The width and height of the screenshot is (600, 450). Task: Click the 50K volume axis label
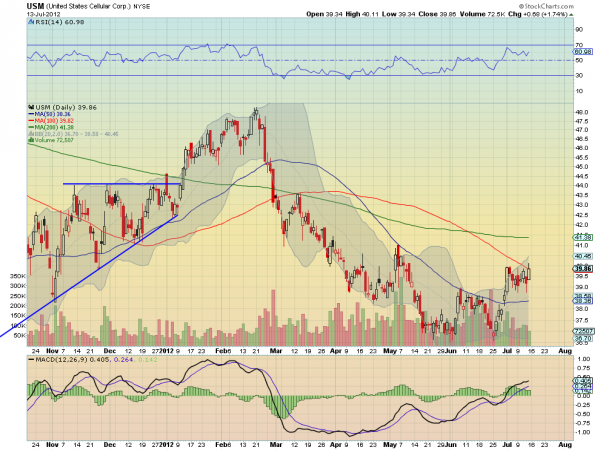[20, 336]
